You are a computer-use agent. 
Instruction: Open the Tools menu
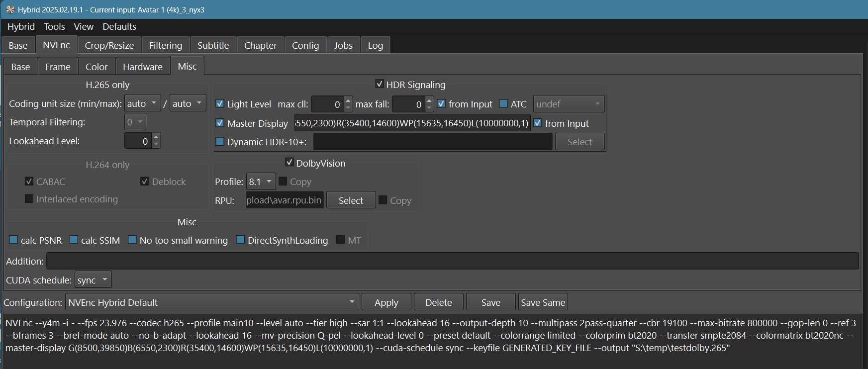(54, 27)
